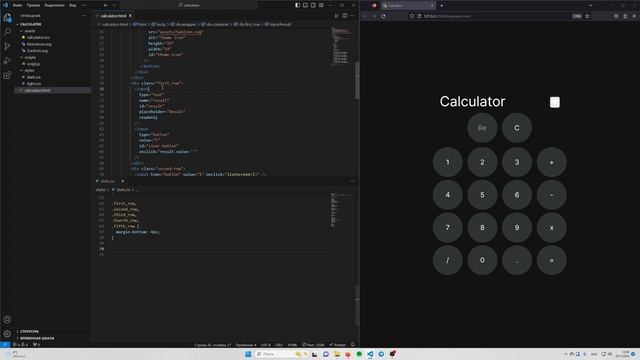Click calculator button 0
This screenshot has width=640, height=360.
point(482,260)
